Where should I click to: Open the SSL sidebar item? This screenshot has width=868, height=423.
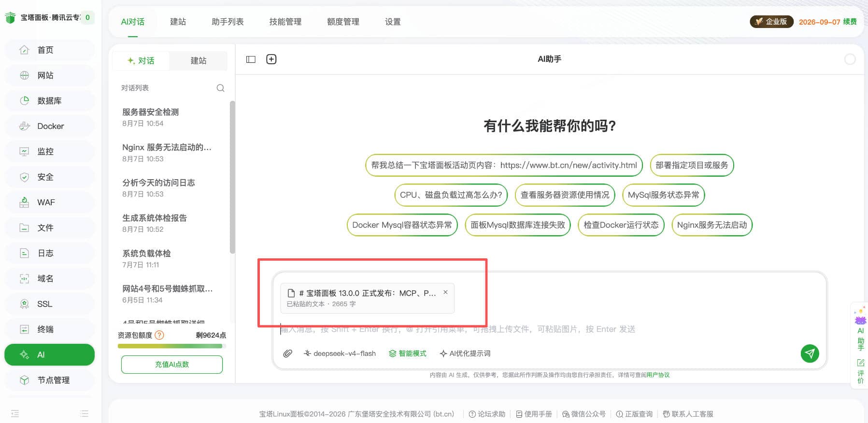tap(49, 304)
